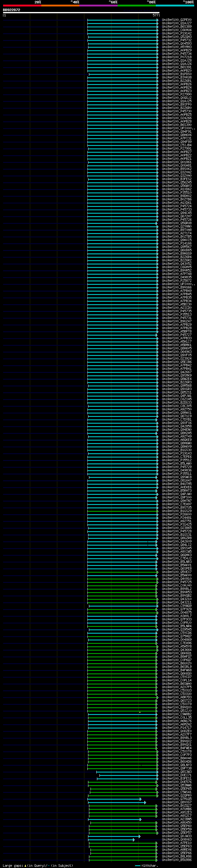Select hit UniRef100_B4UTM5

(x=177, y=484)
